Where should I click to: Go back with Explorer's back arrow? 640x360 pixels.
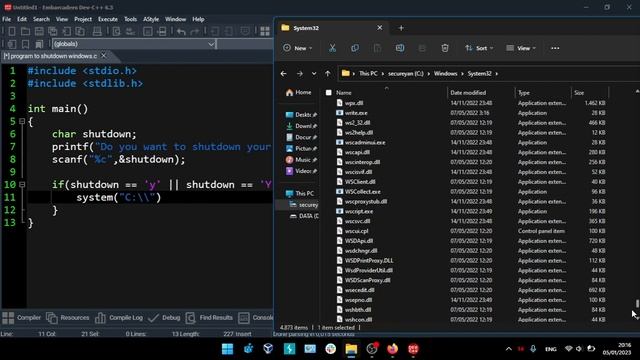[284, 73]
